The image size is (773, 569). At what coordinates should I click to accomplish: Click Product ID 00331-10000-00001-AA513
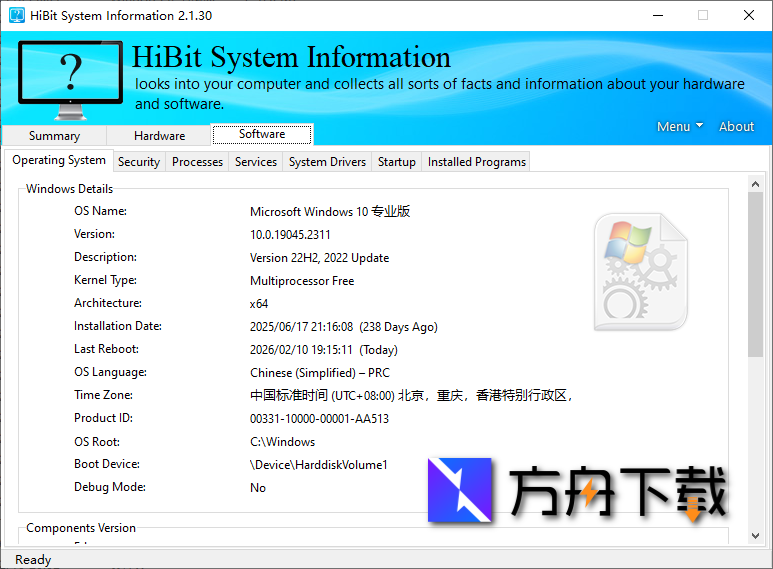click(x=319, y=419)
